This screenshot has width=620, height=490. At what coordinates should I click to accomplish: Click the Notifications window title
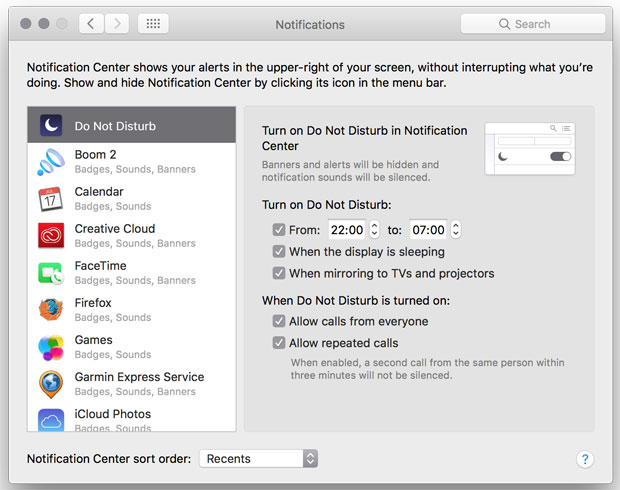pos(310,25)
